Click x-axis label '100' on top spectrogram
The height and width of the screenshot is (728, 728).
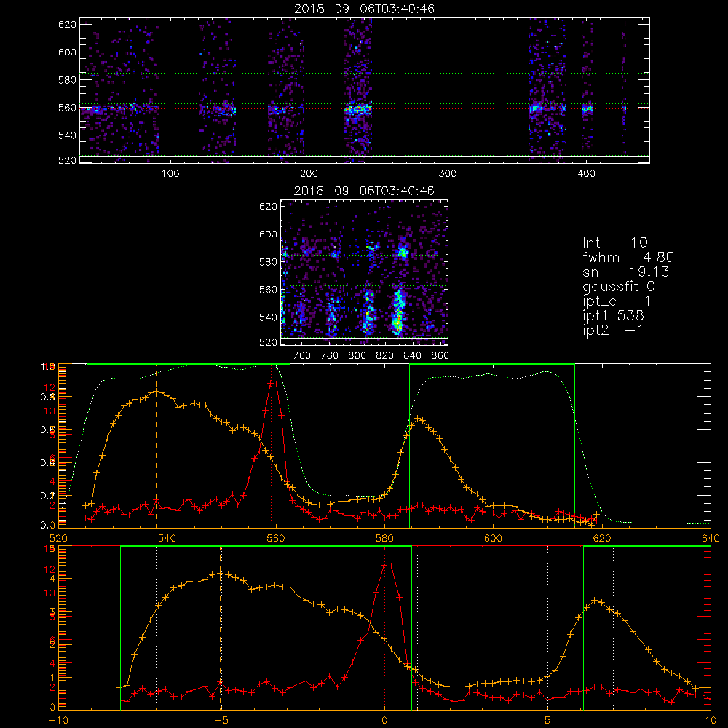170,174
